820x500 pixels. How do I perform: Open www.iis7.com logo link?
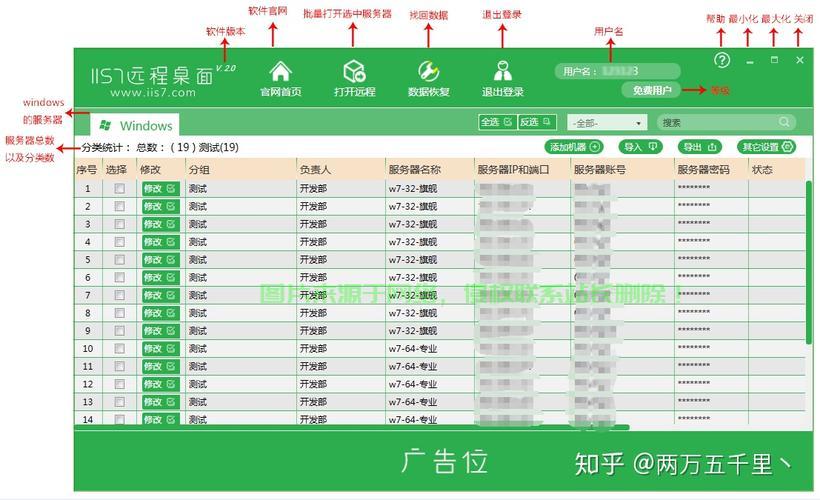point(153,93)
